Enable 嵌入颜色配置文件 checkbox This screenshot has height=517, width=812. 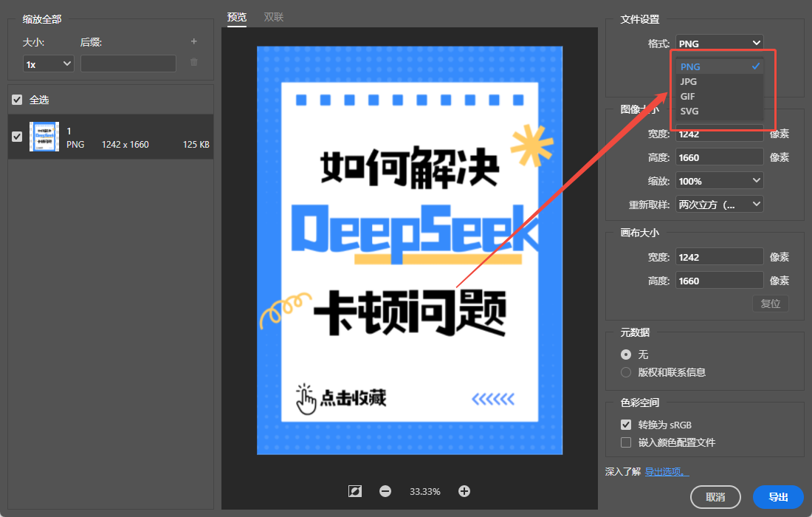tap(626, 442)
